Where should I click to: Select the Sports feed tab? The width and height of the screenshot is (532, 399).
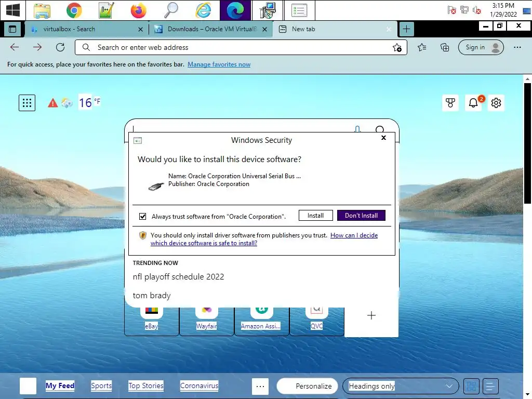coord(101,386)
